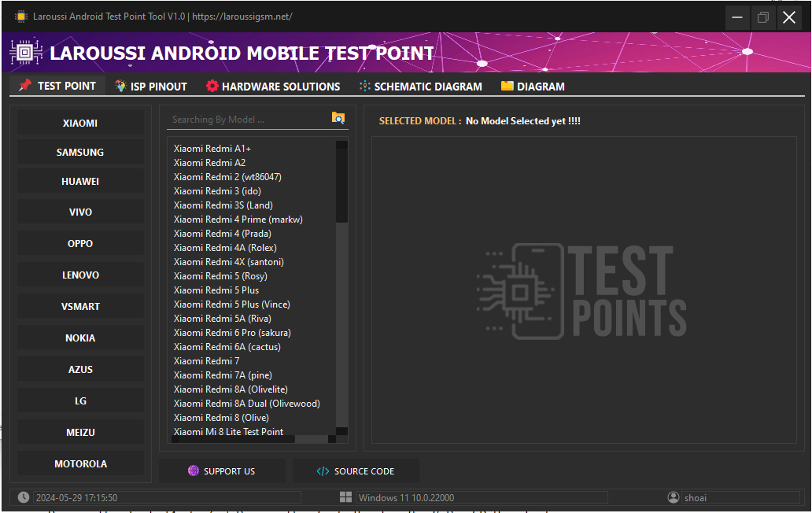
Task: Select the XIAOMI brand button
Action: click(x=79, y=123)
